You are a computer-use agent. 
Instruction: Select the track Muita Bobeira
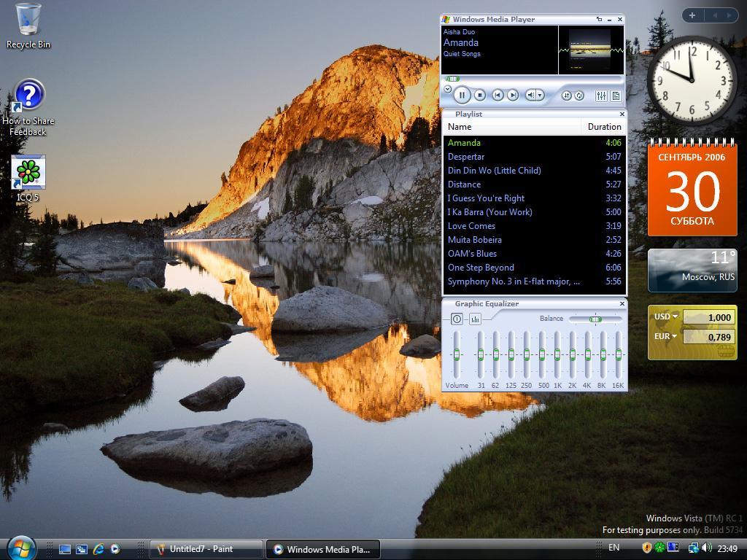pyautogui.click(x=534, y=239)
